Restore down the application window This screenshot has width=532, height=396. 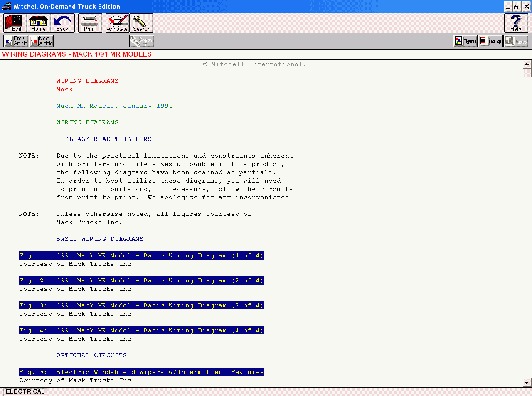517,6
